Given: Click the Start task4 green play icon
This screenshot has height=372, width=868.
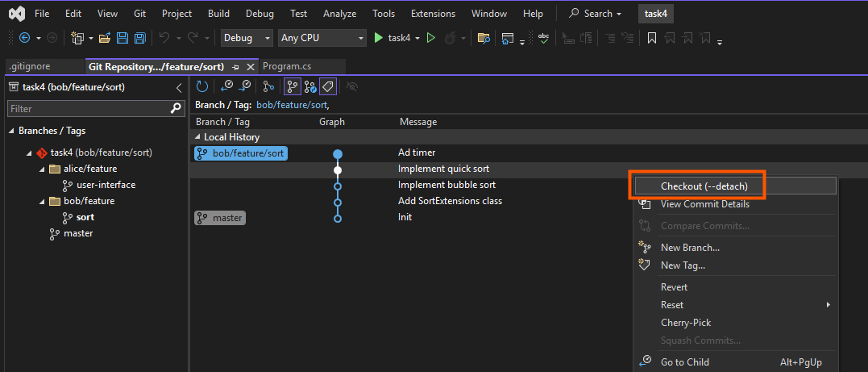Looking at the screenshot, I should click(377, 38).
